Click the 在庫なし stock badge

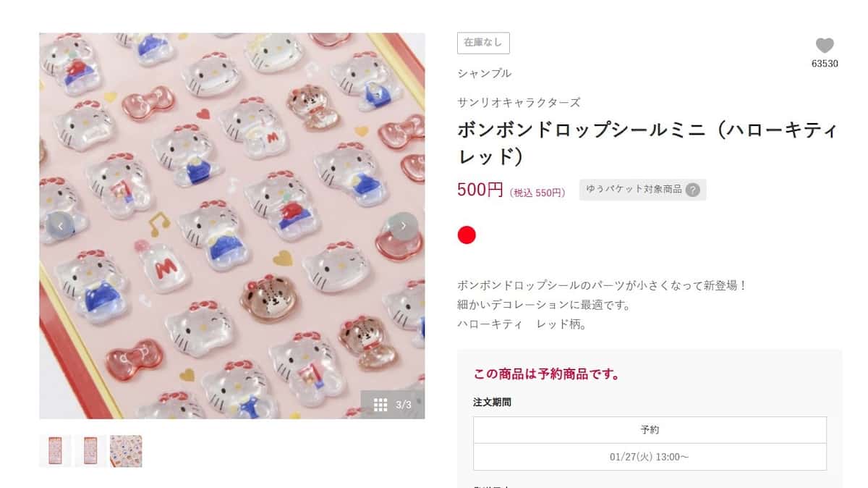[x=483, y=43]
